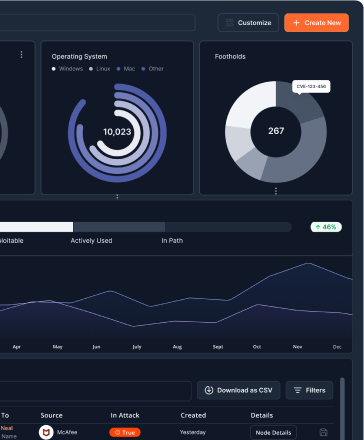This screenshot has width=364, height=440.
Task: Open the three-dot menu on the left card
Action: click(21, 54)
